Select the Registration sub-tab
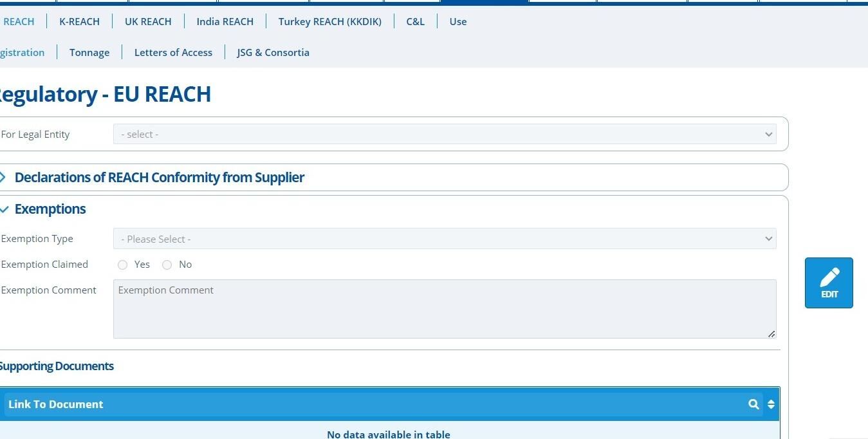868x439 pixels. tap(22, 52)
